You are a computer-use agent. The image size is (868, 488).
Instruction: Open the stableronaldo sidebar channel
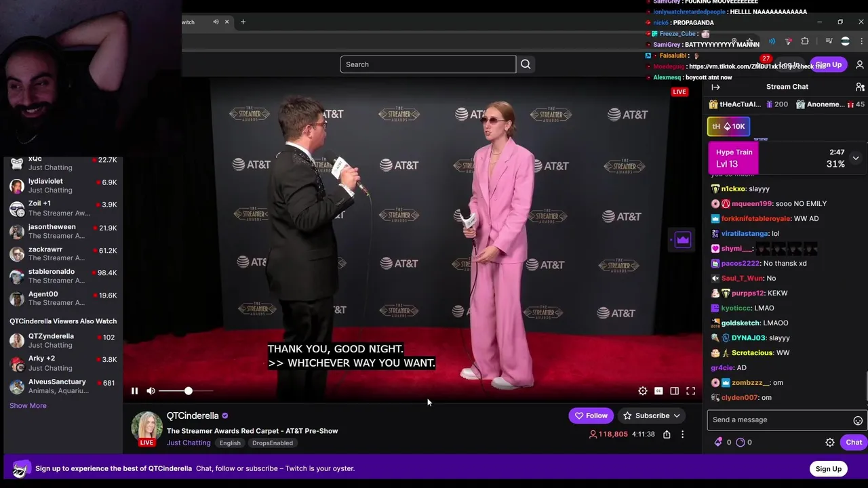click(x=62, y=276)
